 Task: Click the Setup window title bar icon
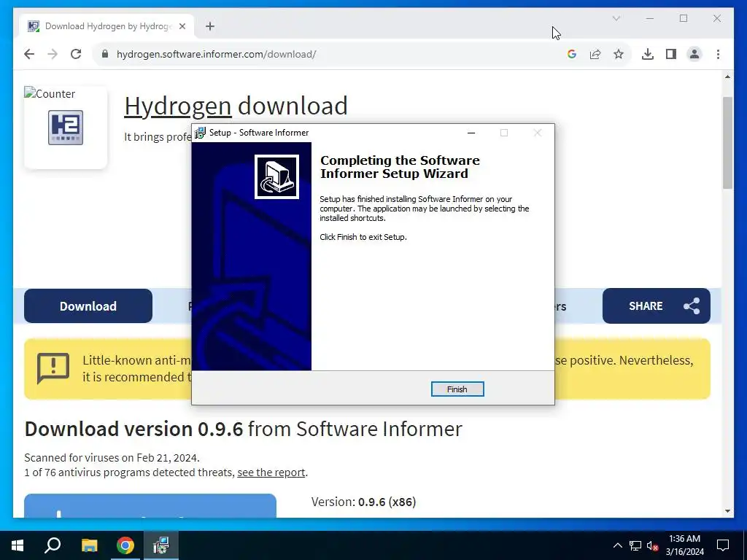point(200,133)
